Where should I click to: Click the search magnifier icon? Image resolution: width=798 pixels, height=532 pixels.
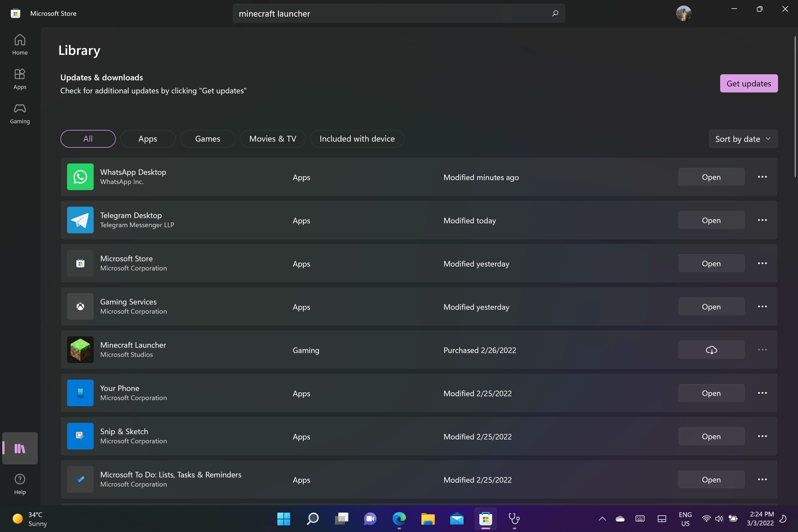[x=555, y=13]
